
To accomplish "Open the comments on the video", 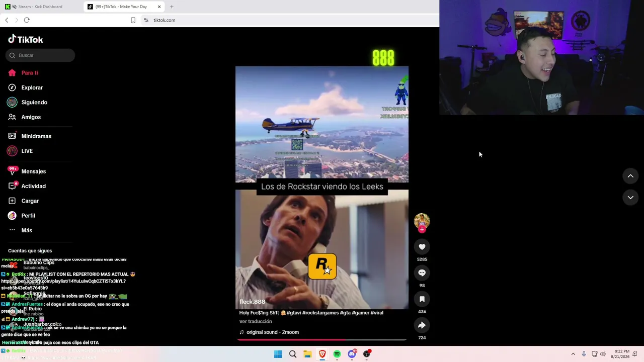I will coord(422,273).
